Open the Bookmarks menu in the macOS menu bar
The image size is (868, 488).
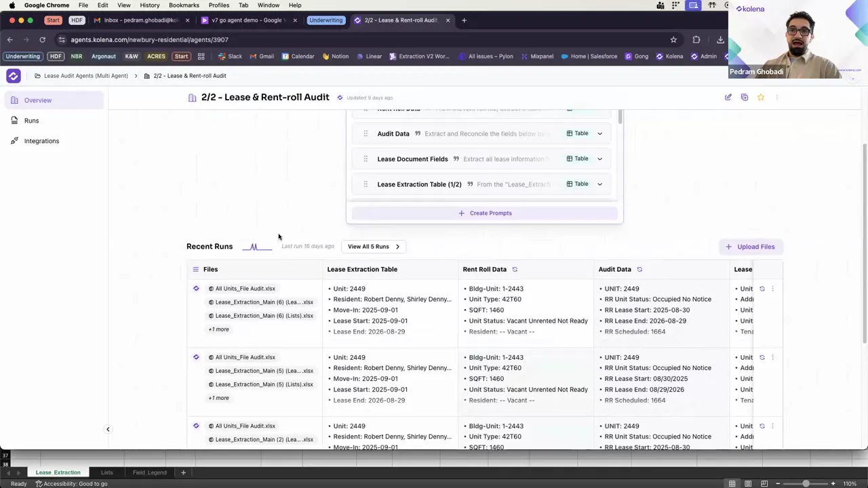click(184, 5)
